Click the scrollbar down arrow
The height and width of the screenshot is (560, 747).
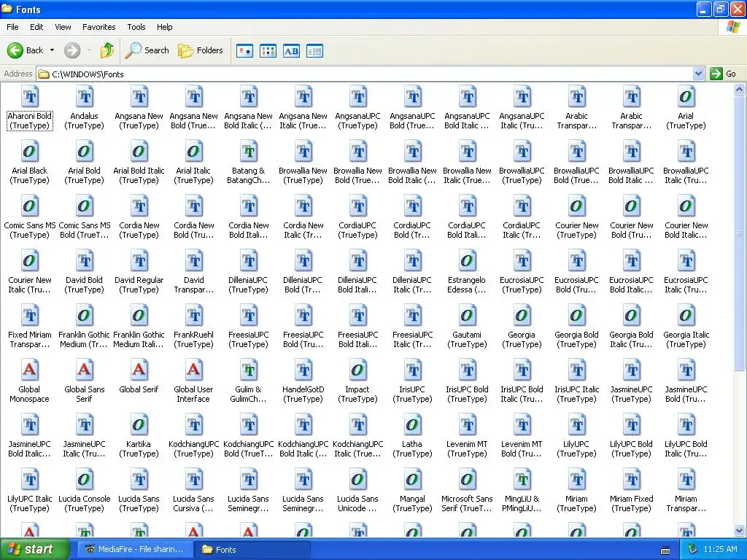pos(740,530)
